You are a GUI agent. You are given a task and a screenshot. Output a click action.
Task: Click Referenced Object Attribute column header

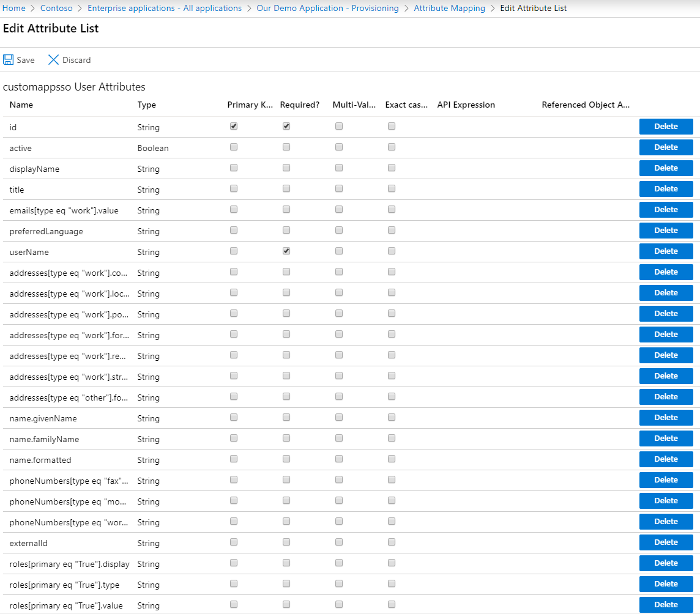click(x=585, y=105)
